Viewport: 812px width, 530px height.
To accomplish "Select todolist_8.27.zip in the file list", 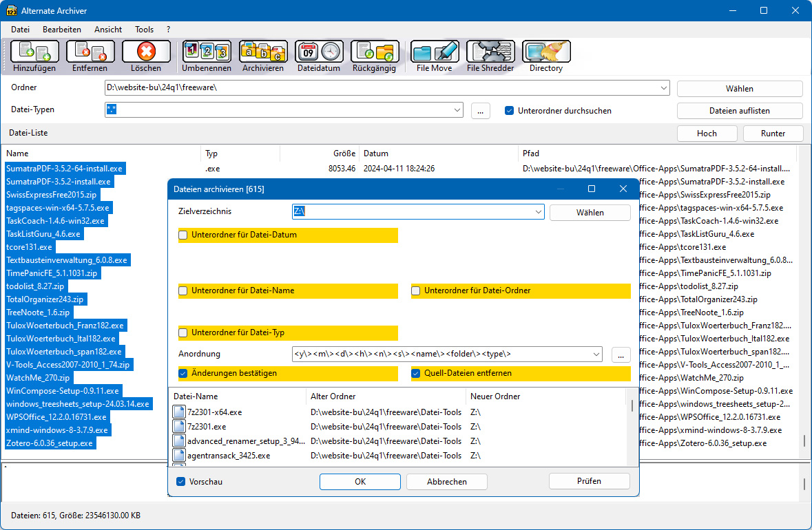I will 35,286.
